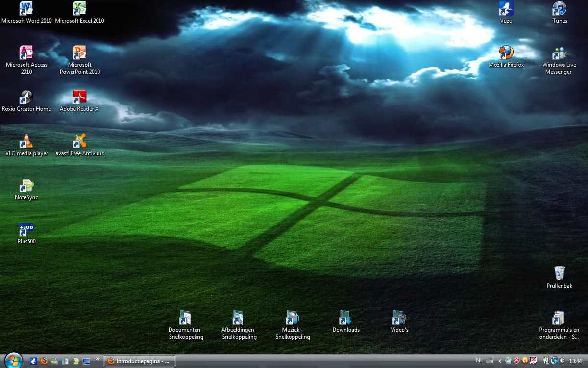Select the VLC media player shortcut
The height and width of the screenshot is (368, 588).
(x=26, y=141)
